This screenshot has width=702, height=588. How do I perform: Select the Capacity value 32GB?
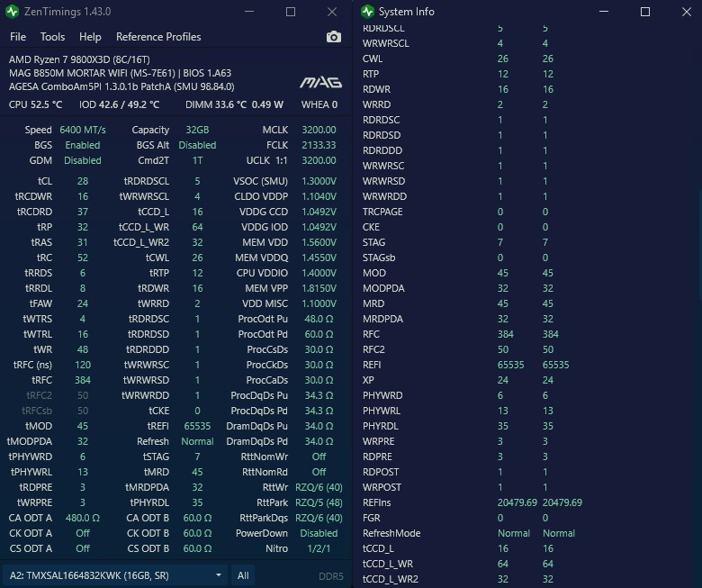[x=197, y=130]
